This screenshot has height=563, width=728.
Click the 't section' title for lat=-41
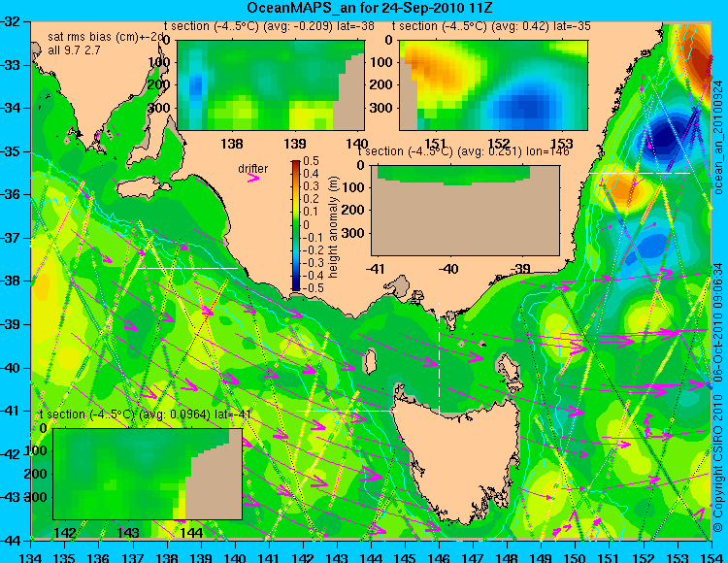pos(146,414)
